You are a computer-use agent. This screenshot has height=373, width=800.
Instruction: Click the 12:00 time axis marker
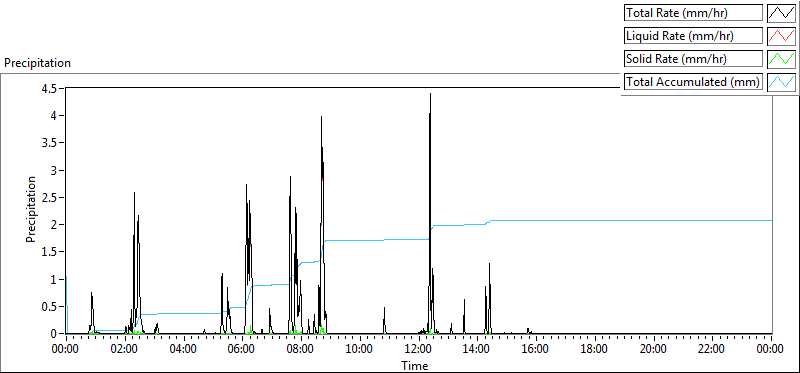(x=419, y=350)
